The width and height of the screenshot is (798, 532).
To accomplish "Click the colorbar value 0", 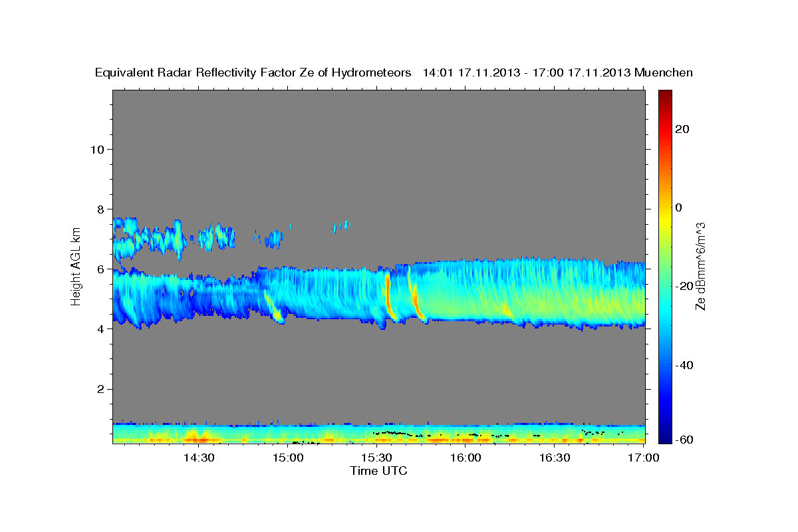I will point(679,207).
